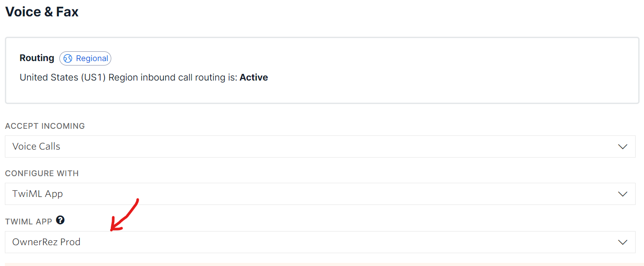Click the CONFIGURE WITH field label
644x266 pixels.
42,173
